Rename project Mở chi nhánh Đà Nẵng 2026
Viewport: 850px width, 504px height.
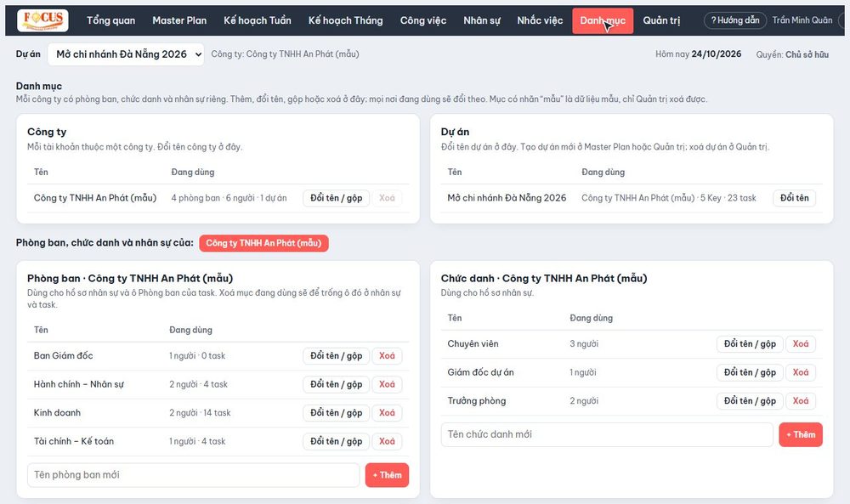click(x=794, y=198)
